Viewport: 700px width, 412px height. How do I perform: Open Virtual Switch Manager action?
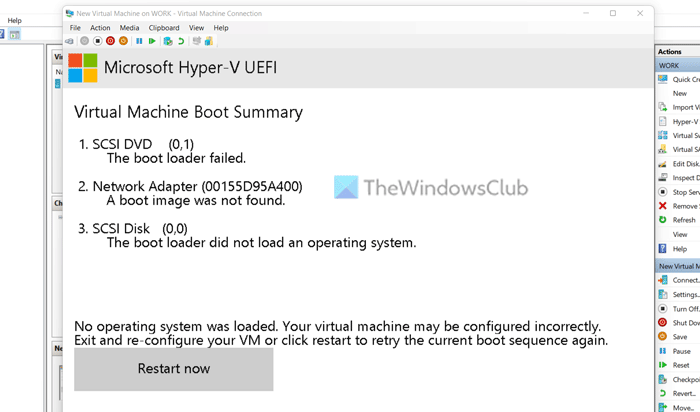[679, 135]
